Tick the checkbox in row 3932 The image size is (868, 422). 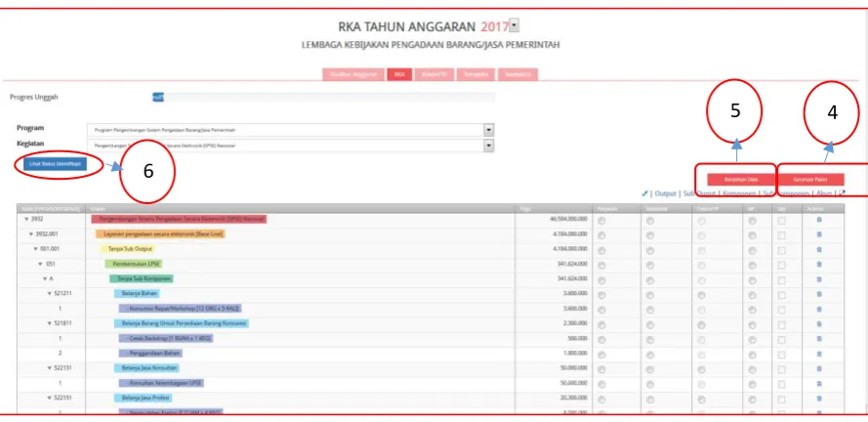tap(781, 221)
